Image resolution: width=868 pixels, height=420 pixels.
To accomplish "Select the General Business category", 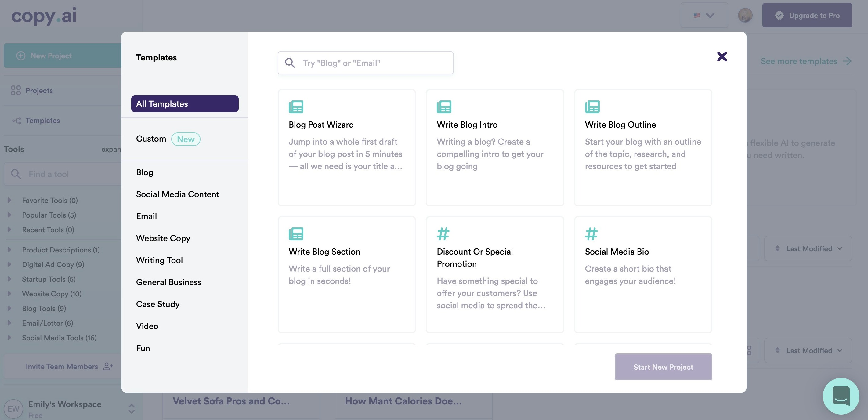I will [169, 282].
